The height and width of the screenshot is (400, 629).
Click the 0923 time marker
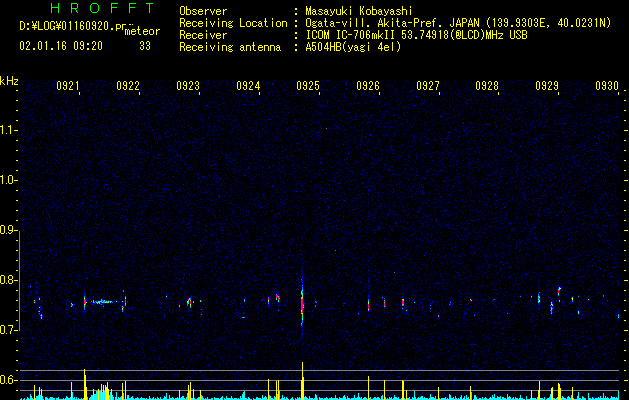coord(188,85)
